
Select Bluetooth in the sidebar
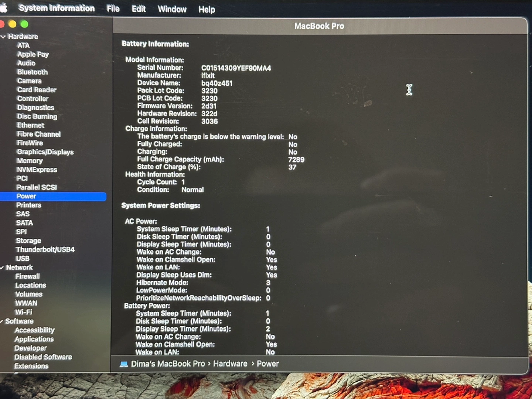[x=33, y=72]
